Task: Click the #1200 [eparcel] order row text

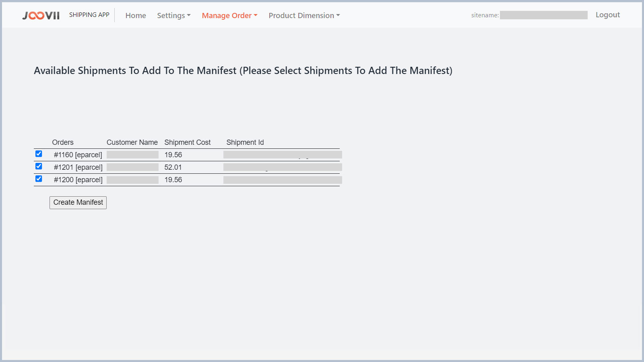Action: [x=78, y=180]
